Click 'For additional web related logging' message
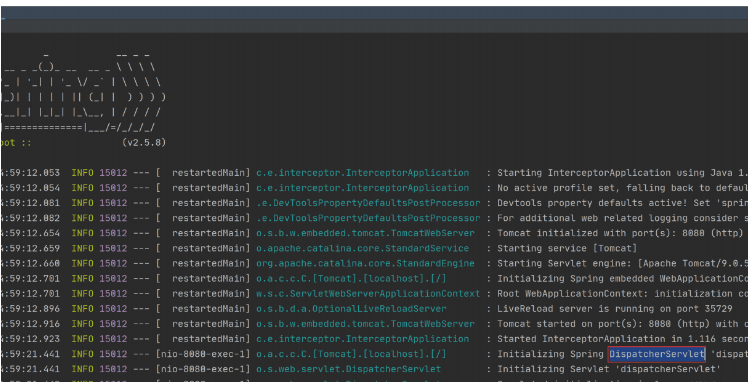 [622, 218]
